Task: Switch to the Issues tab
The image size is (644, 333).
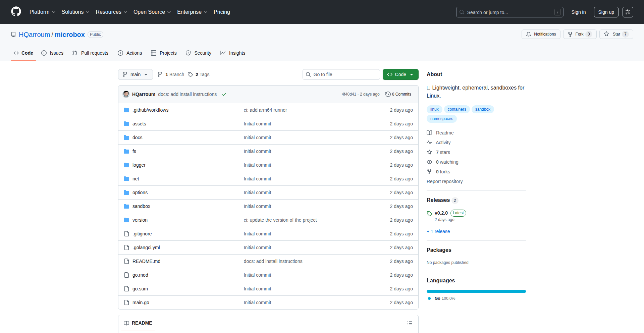Action: click(52, 53)
